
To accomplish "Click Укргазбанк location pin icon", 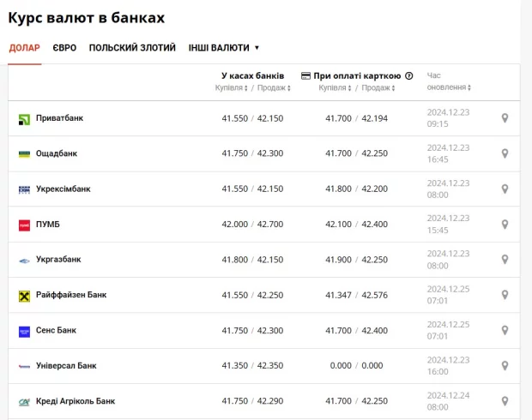I will click(505, 260).
